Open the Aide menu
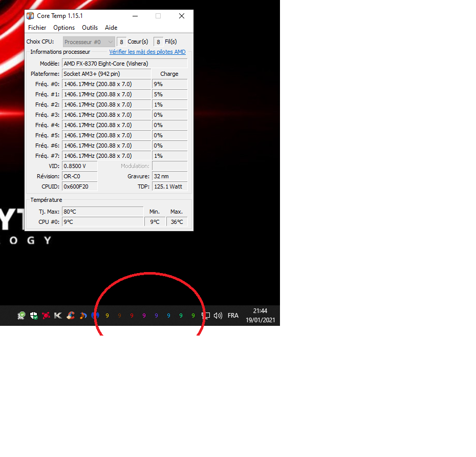This screenshot has height=457, width=476. 111,28
